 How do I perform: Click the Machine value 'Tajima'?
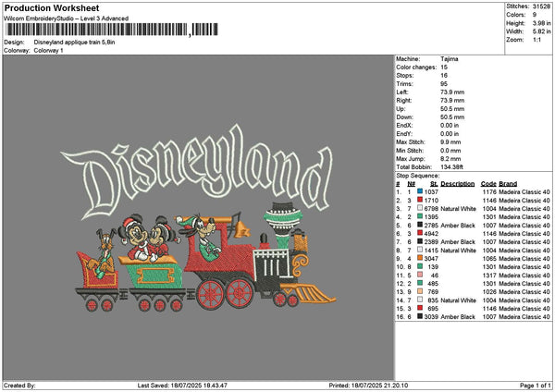point(450,59)
